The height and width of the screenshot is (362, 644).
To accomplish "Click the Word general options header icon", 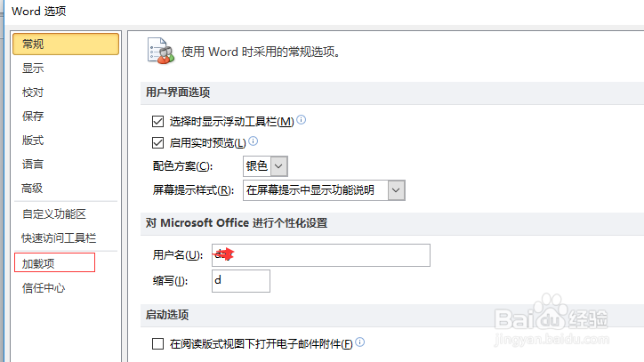I will click(x=161, y=51).
